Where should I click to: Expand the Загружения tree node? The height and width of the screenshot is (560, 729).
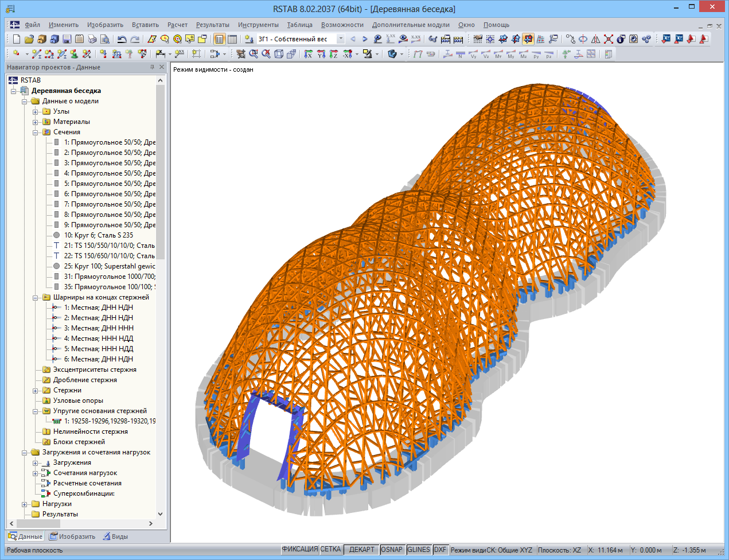[x=36, y=463]
